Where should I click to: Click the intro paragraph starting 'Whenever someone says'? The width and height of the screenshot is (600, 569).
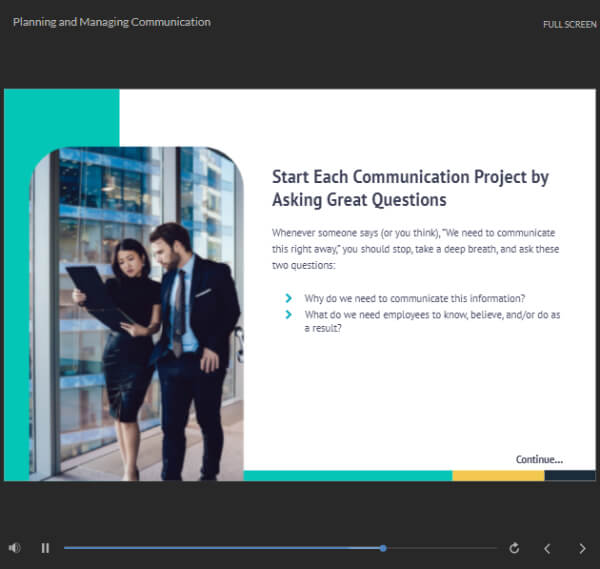tap(415, 250)
